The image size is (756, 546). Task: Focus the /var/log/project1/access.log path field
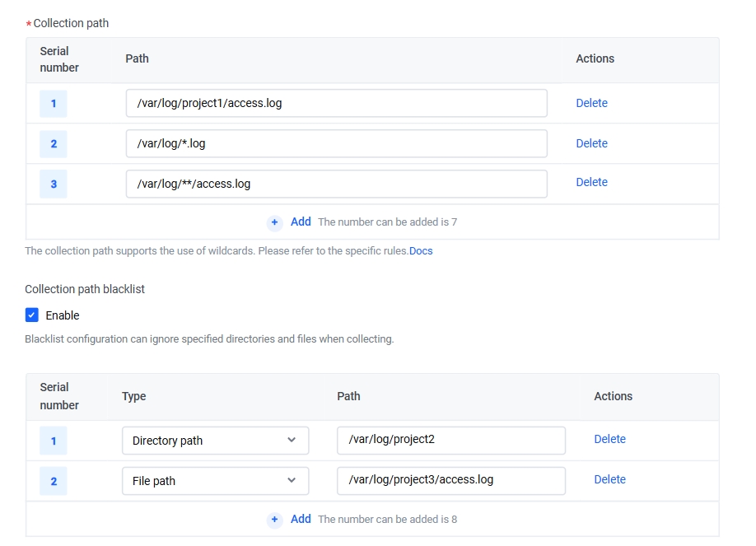point(337,103)
